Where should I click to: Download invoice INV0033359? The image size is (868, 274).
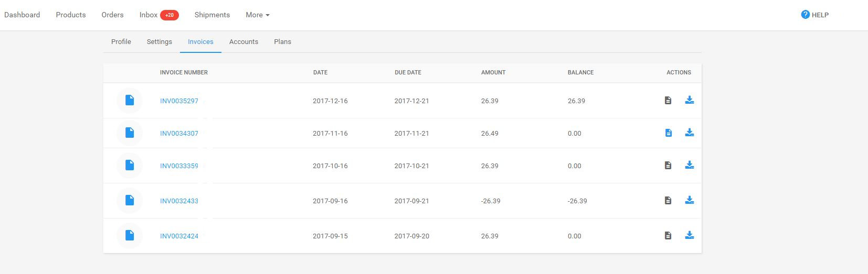tap(690, 165)
